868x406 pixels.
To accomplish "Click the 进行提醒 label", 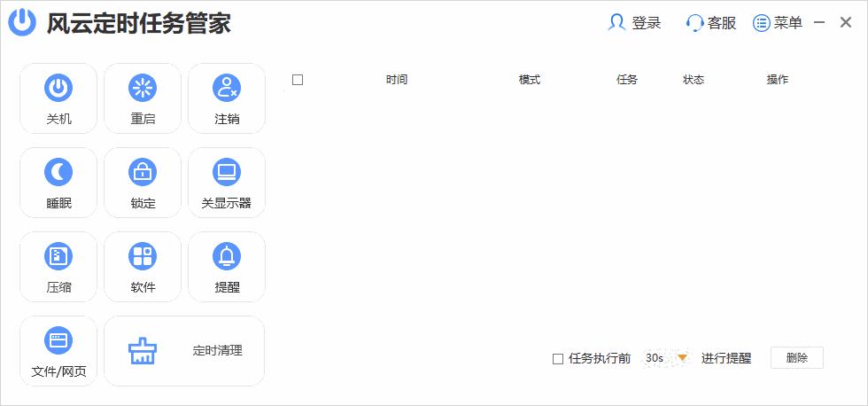I will pos(726,358).
